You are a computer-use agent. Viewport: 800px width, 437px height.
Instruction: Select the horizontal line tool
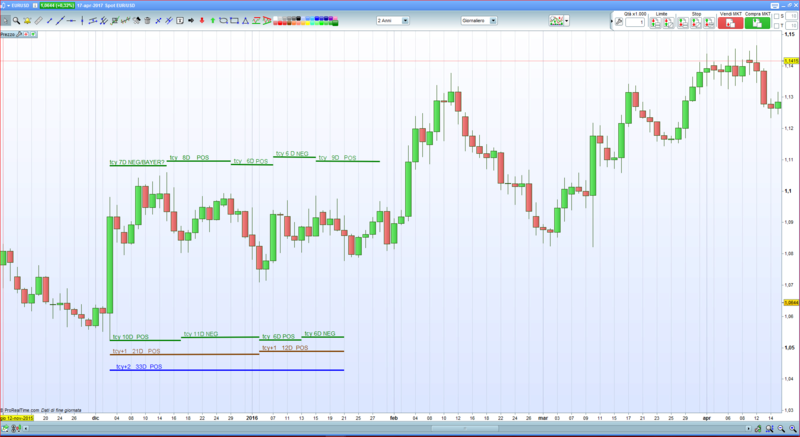click(71, 20)
